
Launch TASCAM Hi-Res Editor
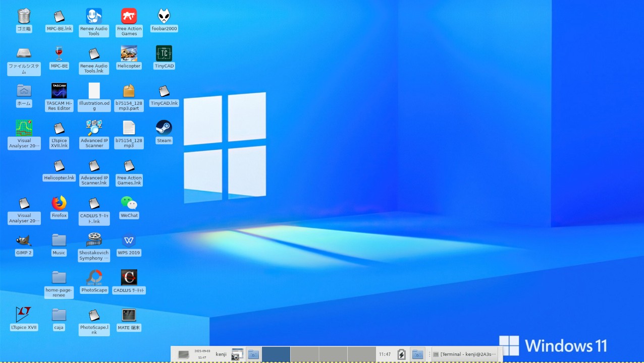click(59, 90)
